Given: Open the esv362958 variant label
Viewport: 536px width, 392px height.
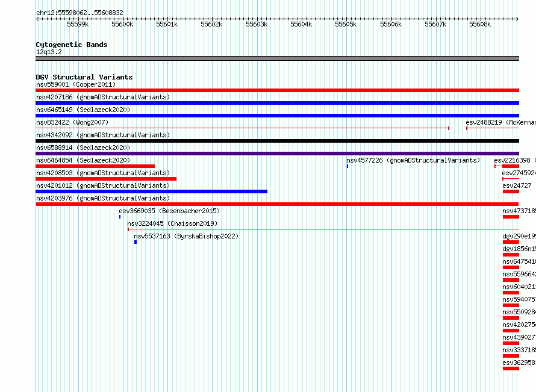Looking at the screenshot, I should 519,362.
